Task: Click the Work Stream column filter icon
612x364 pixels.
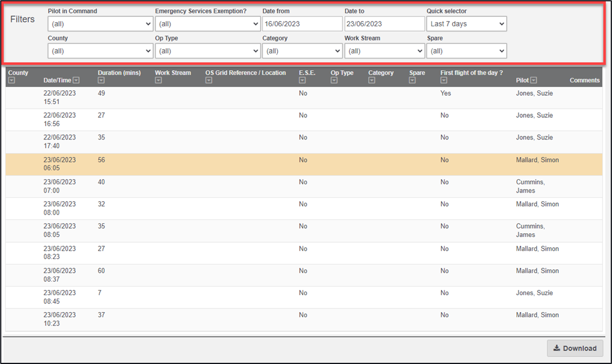Action: [x=158, y=80]
